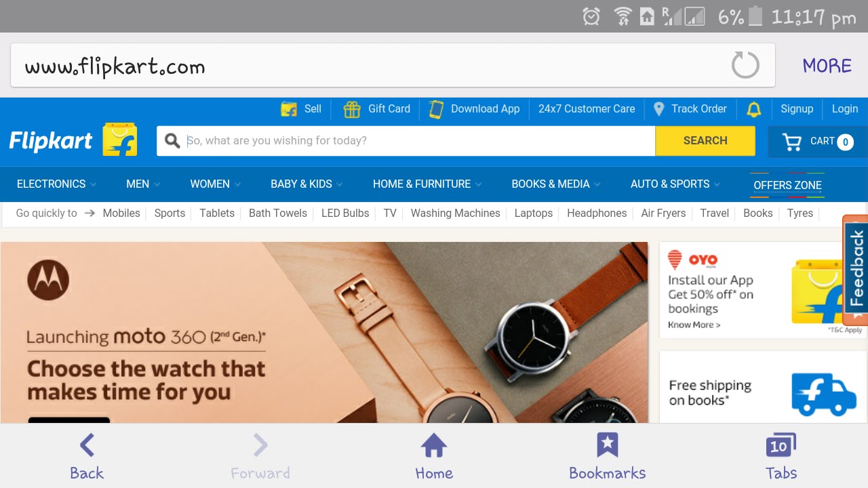Open the moto 360 launch banner

(324, 333)
